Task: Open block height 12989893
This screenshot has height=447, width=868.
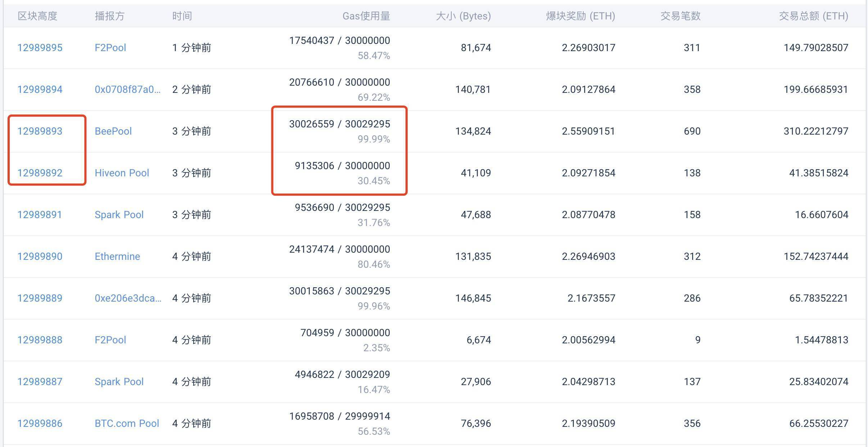Action: pyautogui.click(x=40, y=131)
